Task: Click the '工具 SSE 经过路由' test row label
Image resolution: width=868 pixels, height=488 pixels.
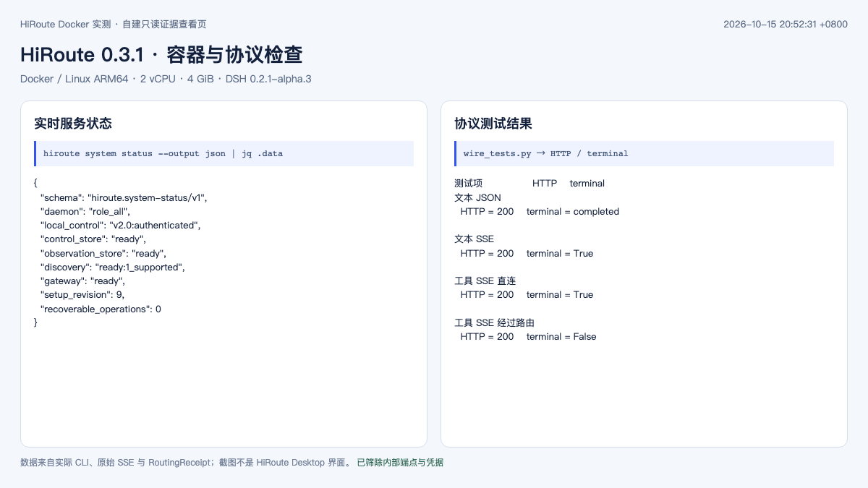Action: pyautogui.click(x=494, y=322)
